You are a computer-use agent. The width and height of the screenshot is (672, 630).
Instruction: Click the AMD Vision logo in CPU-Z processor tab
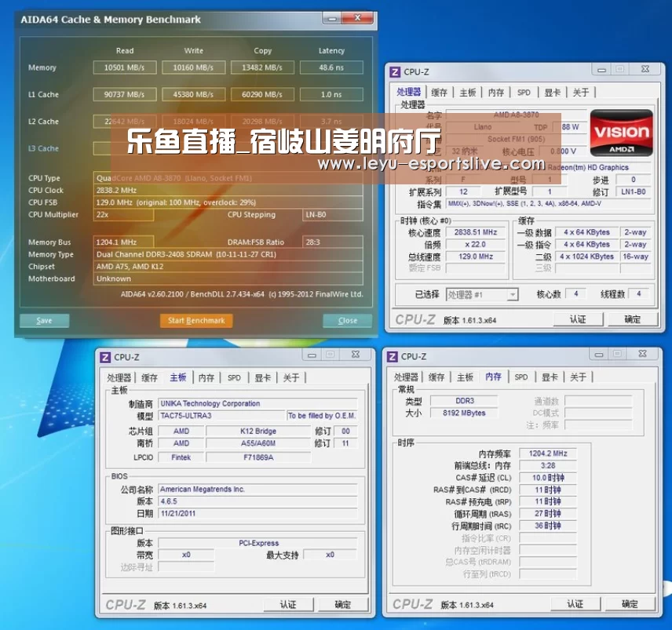[x=622, y=133]
